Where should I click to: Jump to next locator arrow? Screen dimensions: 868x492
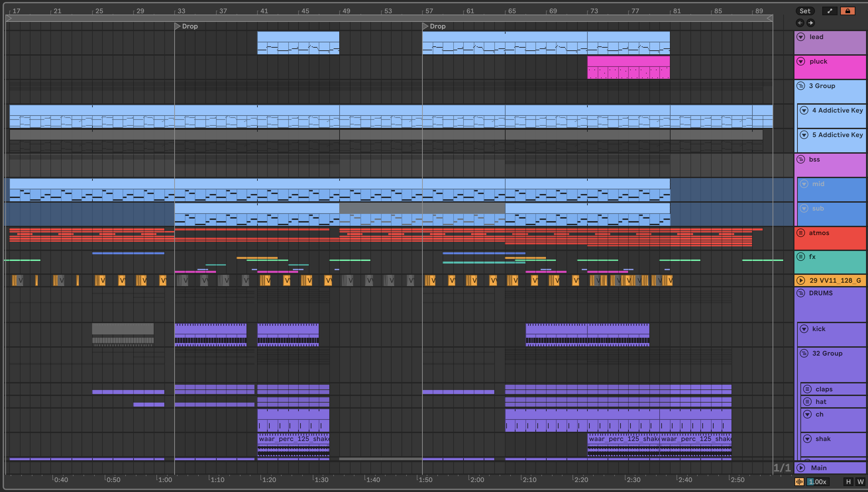tap(810, 23)
